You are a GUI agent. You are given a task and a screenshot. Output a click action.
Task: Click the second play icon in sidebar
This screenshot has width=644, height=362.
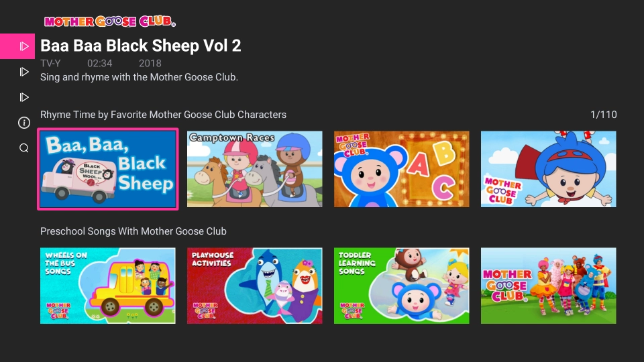point(24,72)
